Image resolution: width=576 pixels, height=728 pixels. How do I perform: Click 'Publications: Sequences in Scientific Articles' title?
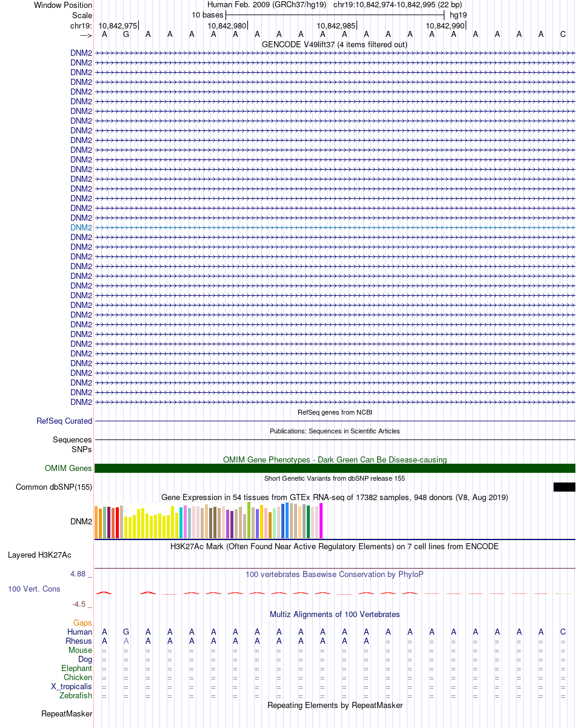click(335, 431)
